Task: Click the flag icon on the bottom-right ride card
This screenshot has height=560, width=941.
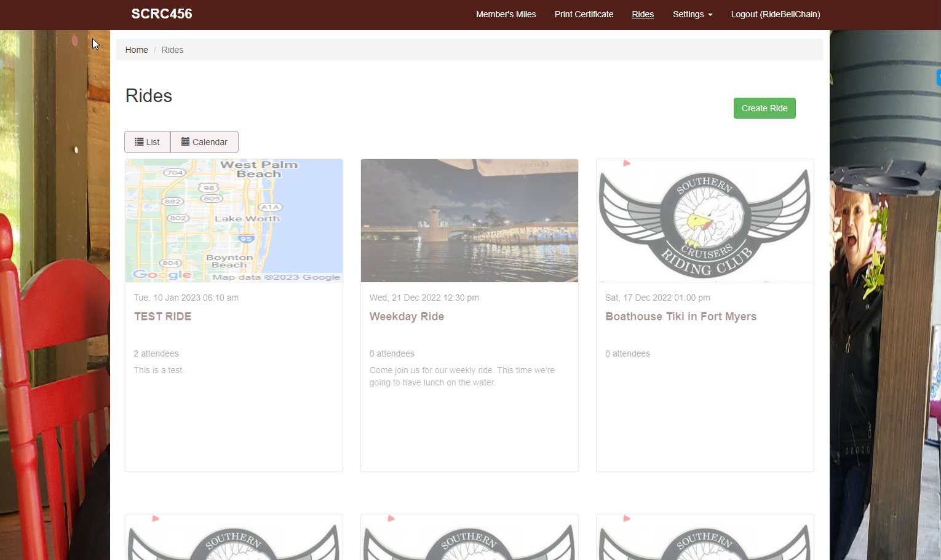Action: pyautogui.click(x=625, y=518)
